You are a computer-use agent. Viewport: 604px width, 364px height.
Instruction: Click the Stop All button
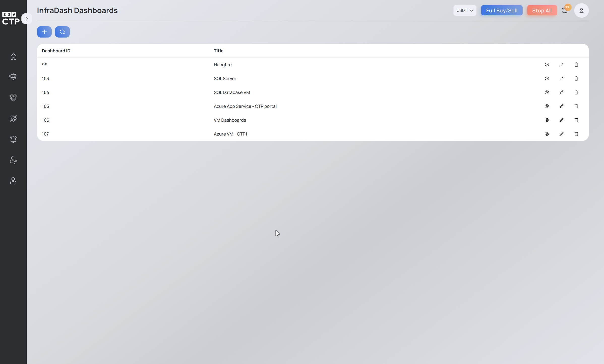[x=542, y=10]
